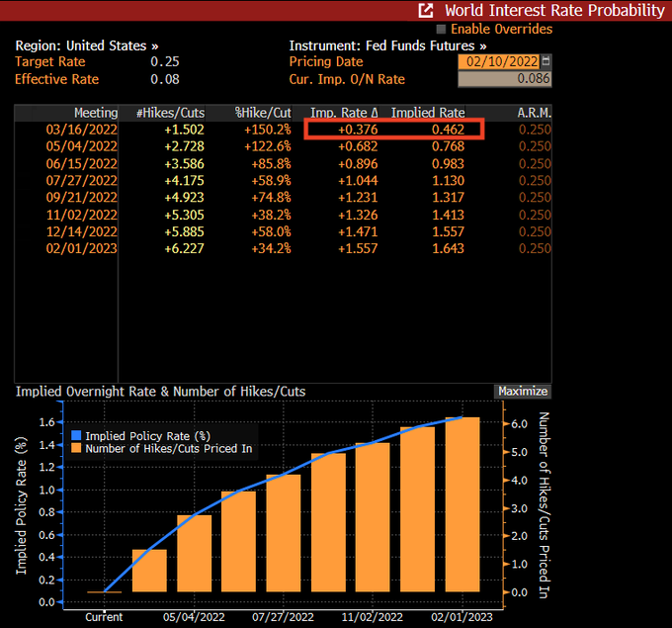The width and height of the screenshot is (672, 628).
Task: Select the 03/16/2022 meeting row
Action: [81, 130]
